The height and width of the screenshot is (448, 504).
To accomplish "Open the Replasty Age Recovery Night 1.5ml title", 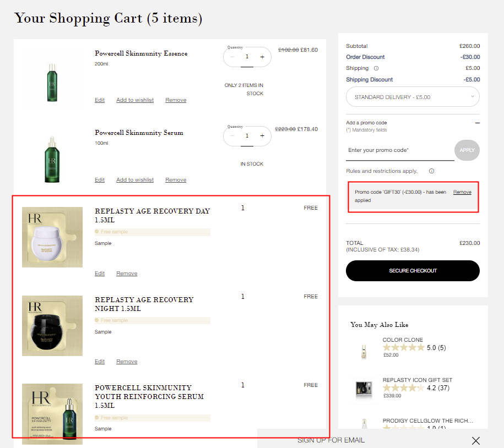I will 144,304.
